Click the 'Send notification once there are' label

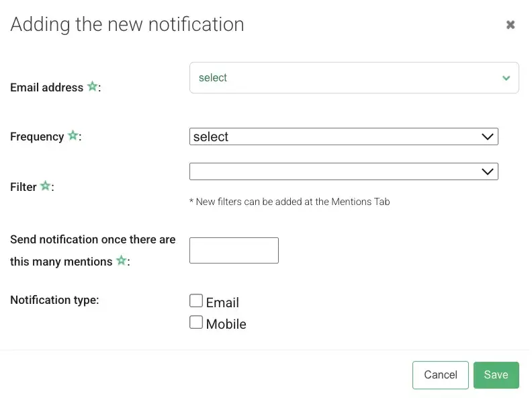point(93,239)
